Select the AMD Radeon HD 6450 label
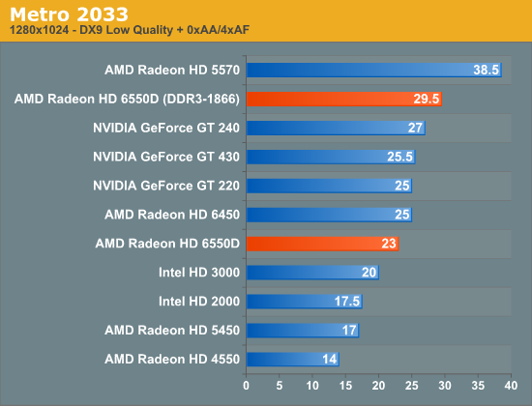532x406 pixels. click(x=172, y=215)
